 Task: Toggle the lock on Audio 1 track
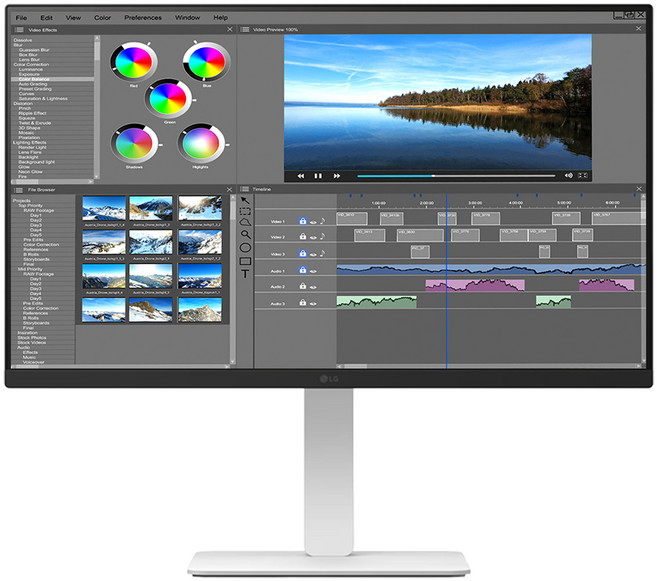click(x=302, y=271)
